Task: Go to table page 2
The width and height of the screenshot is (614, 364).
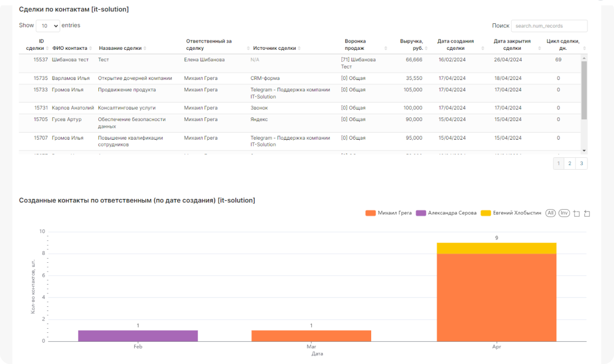Action: point(570,164)
